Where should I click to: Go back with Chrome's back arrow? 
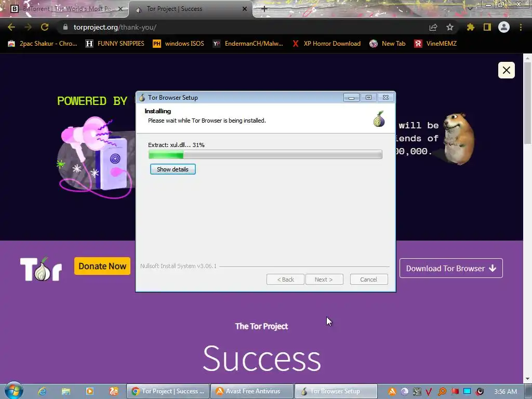click(x=11, y=27)
